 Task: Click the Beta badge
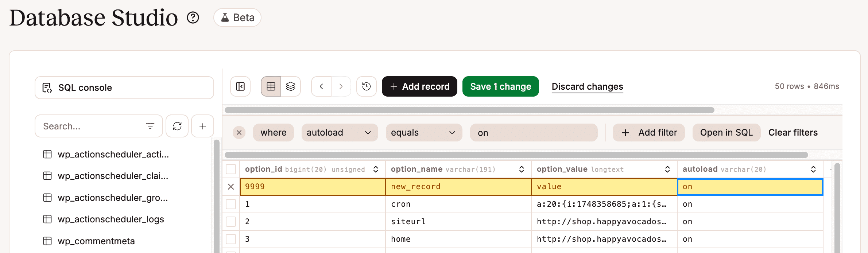point(237,17)
